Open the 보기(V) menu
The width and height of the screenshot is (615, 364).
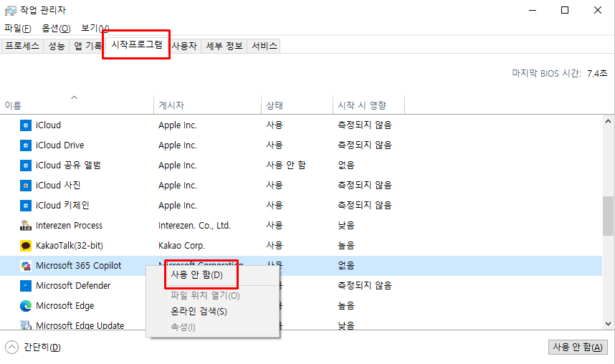click(95, 28)
